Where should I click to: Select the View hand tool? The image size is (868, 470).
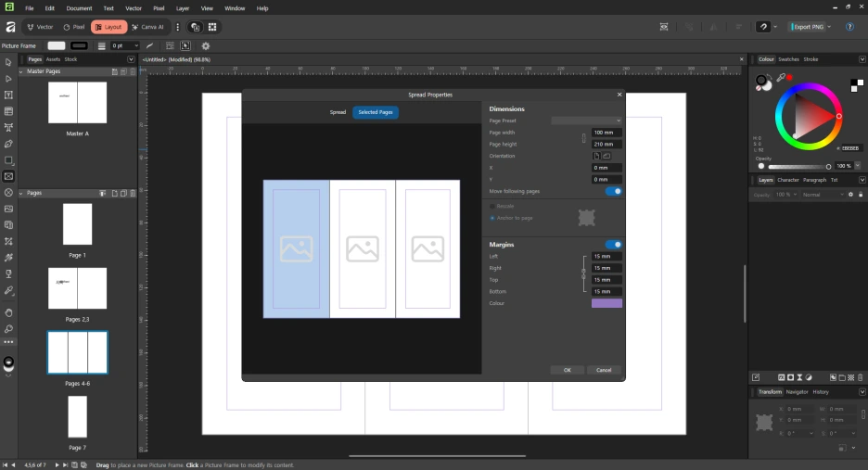[8, 312]
